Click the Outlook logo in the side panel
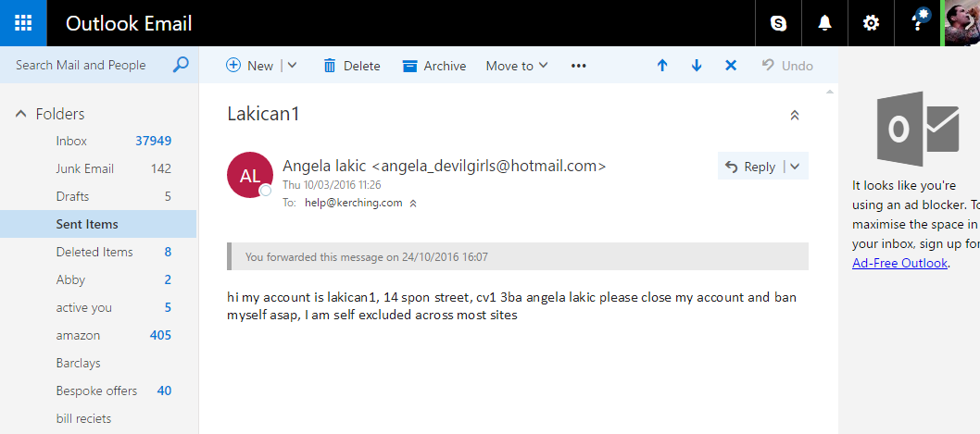980x434 pixels. 918,129
